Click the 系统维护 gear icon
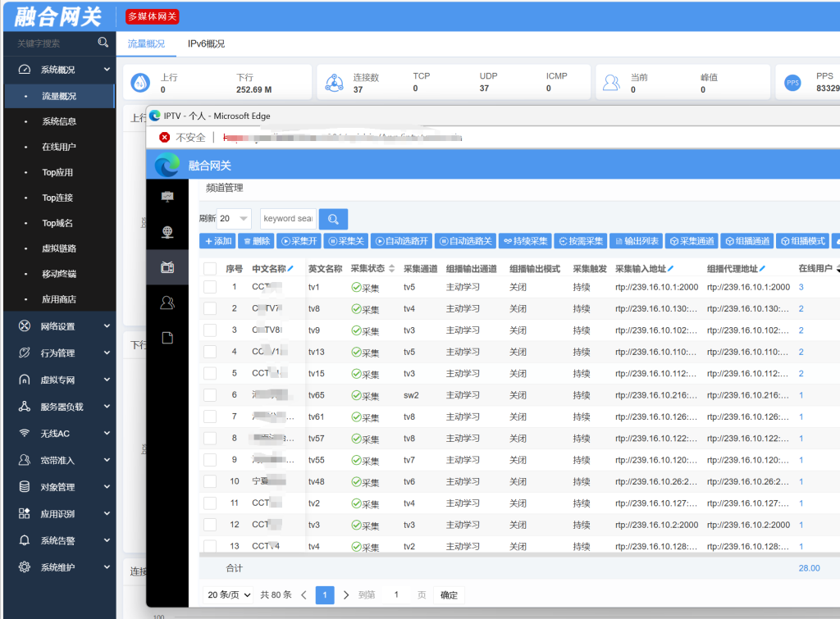The image size is (840, 619). (x=24, y=567)
